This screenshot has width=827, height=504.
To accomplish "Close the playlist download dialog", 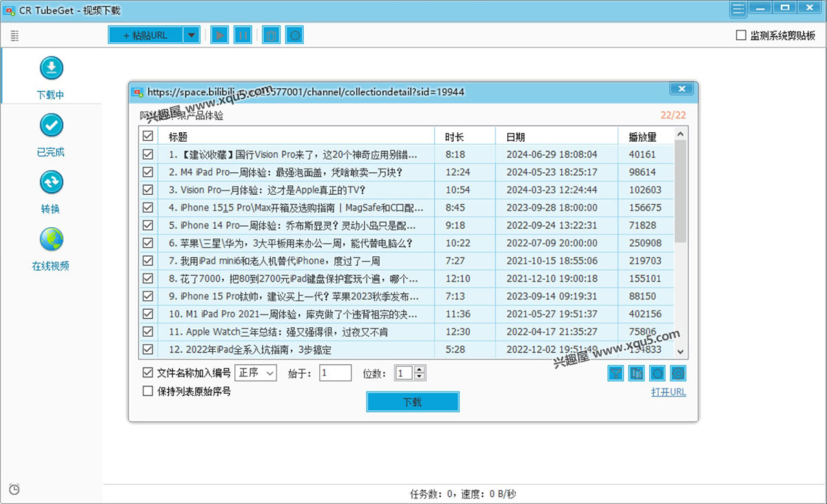I will click(x=682, y=90).
